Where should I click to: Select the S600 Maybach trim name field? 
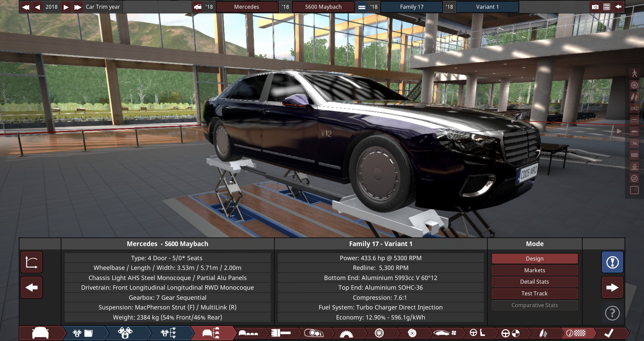(323, 7)
